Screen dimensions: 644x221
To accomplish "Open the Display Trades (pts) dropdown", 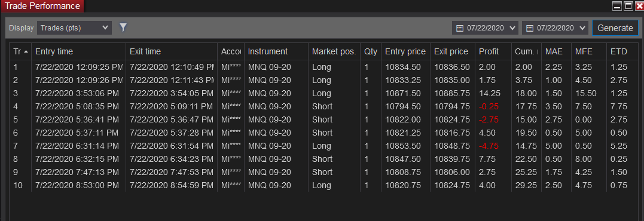I will pyautogui.click(x=74, y=28).
